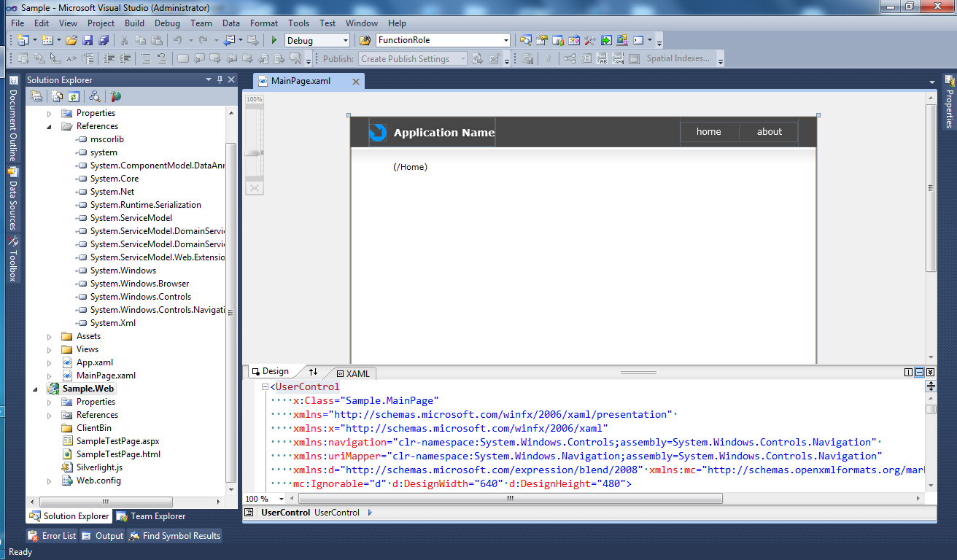Click the Solution Explorer horizontal scrollbar
The image size is (957, 560).
click(106, 502)
